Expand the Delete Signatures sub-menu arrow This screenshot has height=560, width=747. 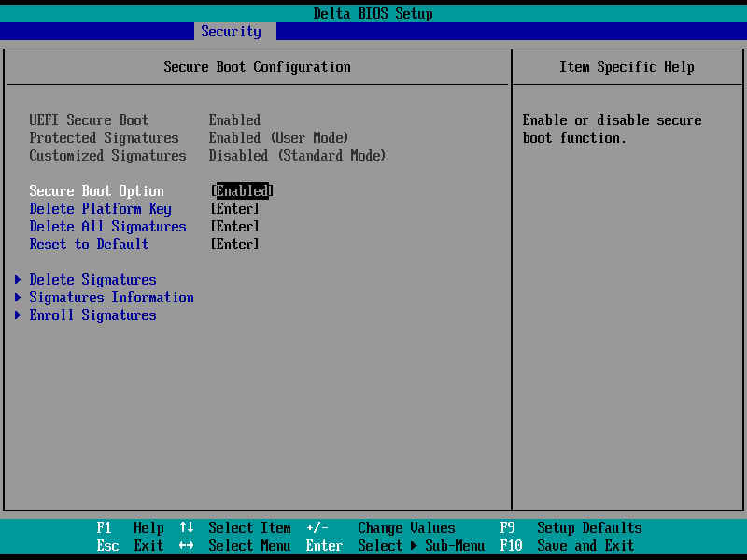[x=18, y=279]
